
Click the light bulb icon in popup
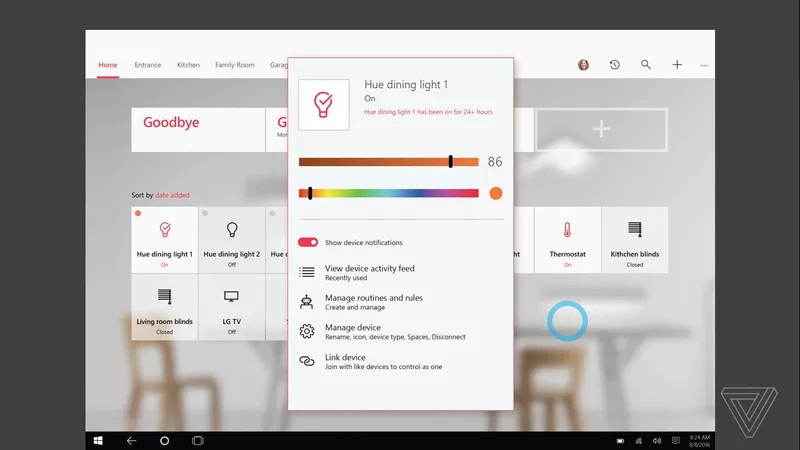324,105
